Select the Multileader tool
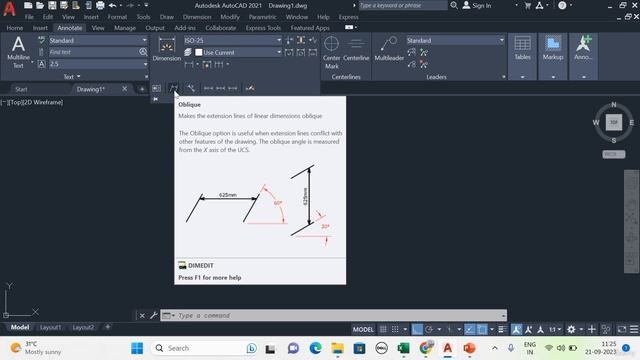The width and height of the screenshot is (640, 360). pos(389,49)
